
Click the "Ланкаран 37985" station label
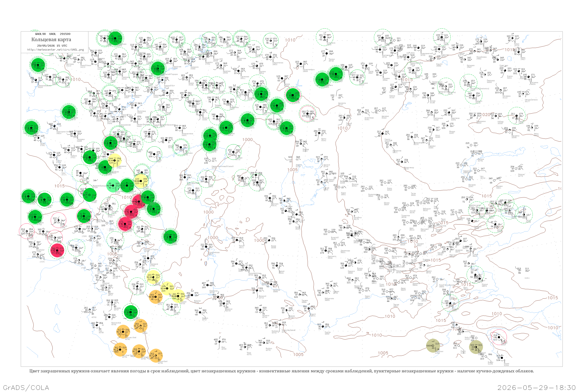154,265
